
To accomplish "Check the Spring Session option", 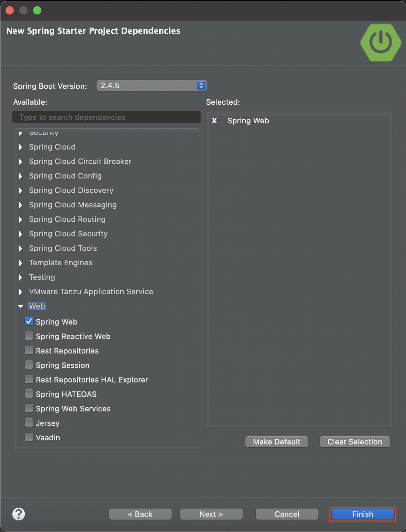I will coord(29,365).
